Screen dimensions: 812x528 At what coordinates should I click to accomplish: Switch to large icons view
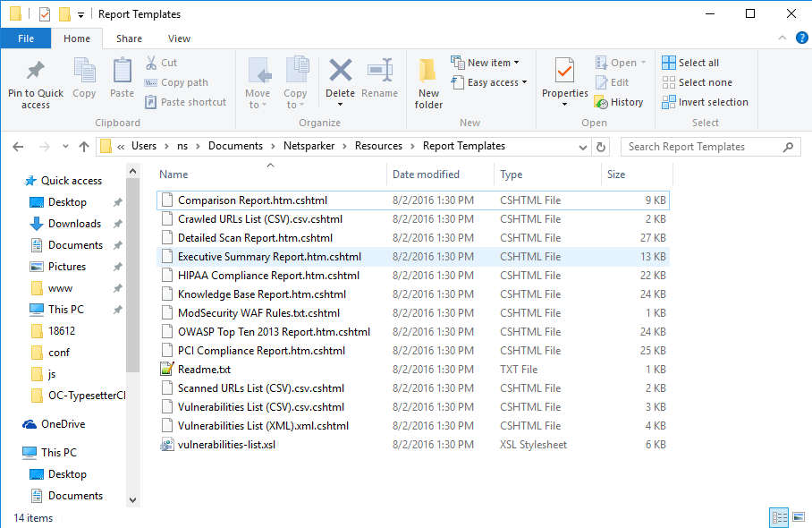(798, 517)
